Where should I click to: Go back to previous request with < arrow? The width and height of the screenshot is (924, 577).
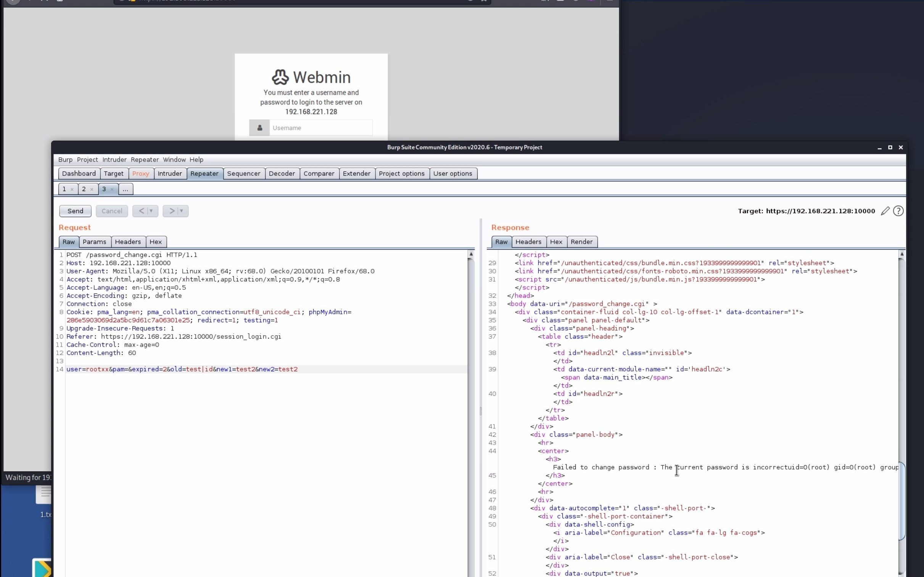(x=141, y=211)
